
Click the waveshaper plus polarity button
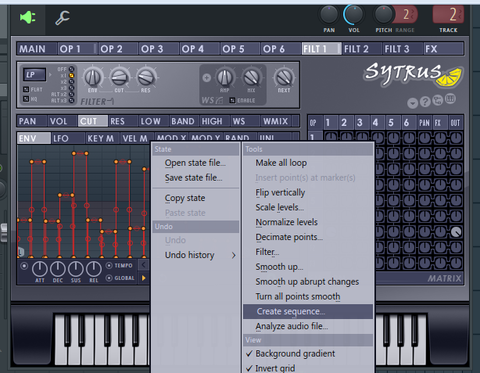tap(206, 78)
